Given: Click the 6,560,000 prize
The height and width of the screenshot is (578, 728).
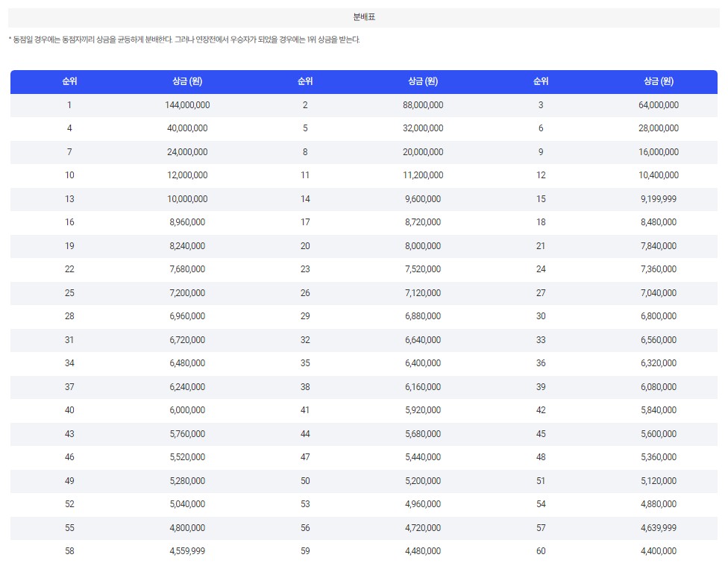Looking at the screenshot, I should tap(659, 340).
